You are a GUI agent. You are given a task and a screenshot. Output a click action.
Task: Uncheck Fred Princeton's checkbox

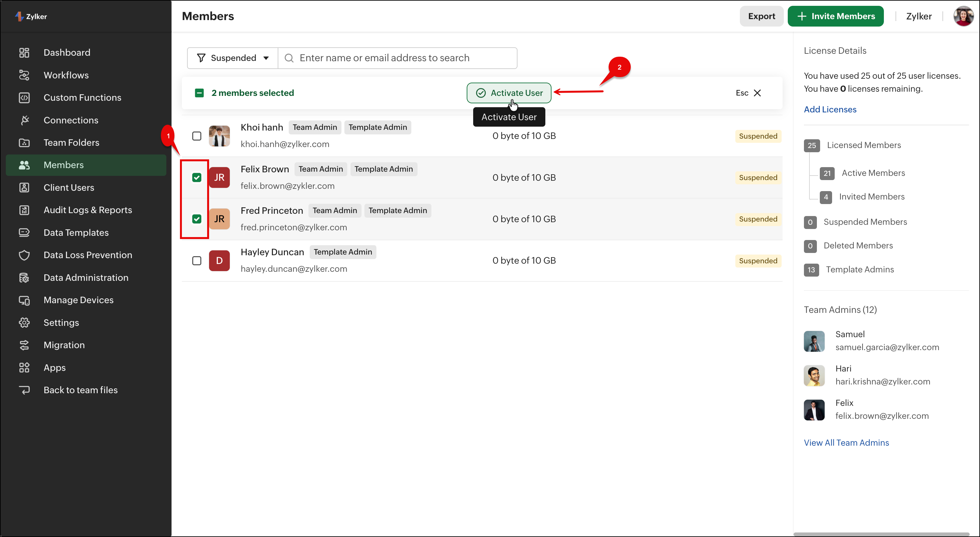click(x=197, y=219)
